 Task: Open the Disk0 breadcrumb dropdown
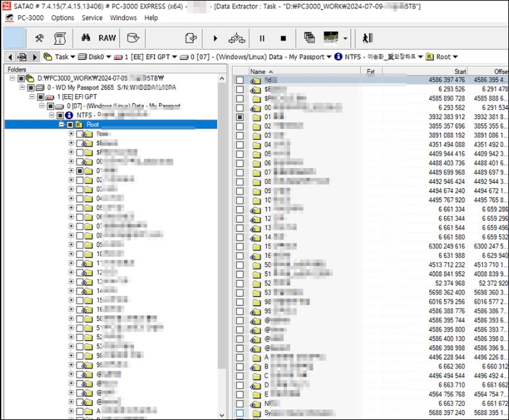[x=108, y=57]
